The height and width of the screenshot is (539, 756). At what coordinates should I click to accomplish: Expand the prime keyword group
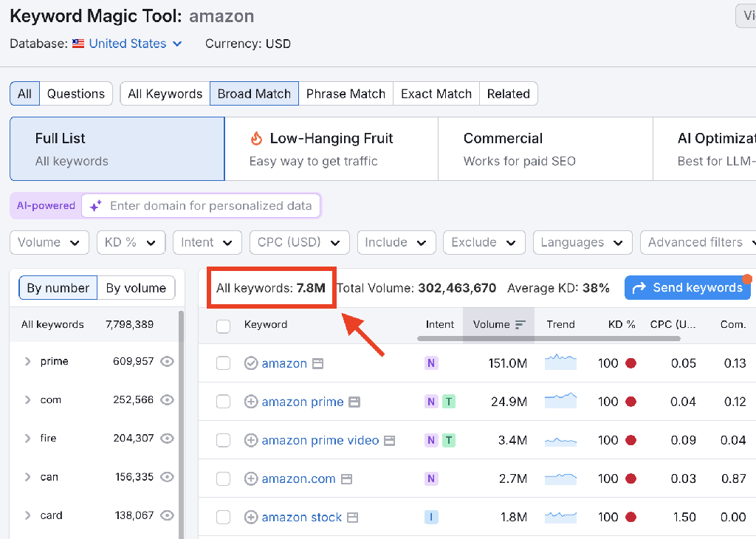click(27, 362)
